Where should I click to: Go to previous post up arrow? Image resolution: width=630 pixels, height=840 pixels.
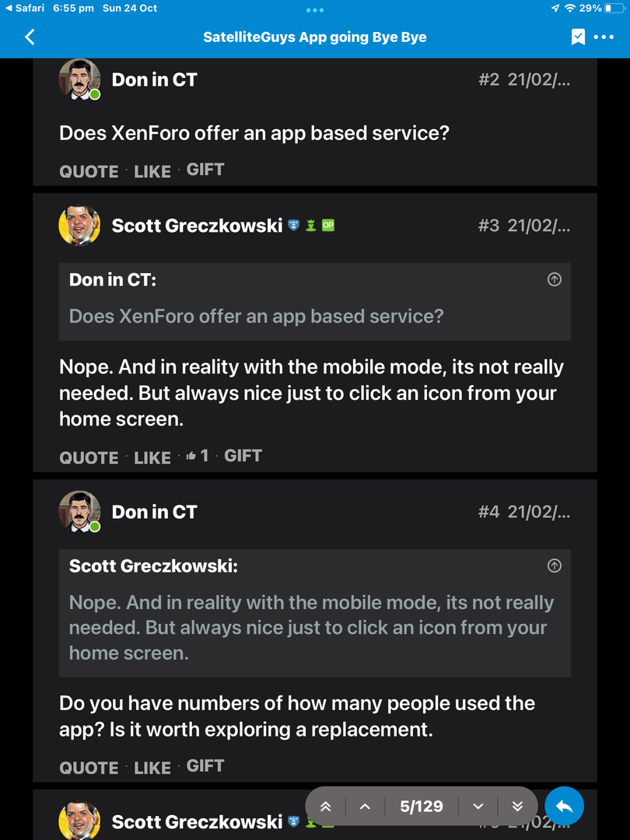point(365,807)
